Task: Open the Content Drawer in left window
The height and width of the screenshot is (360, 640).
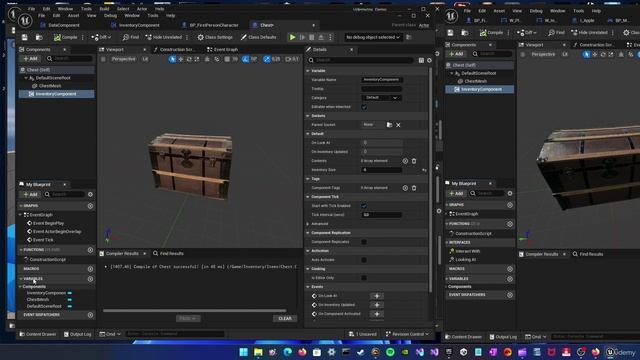Action: pyautogui.click(x=38, y=334)
